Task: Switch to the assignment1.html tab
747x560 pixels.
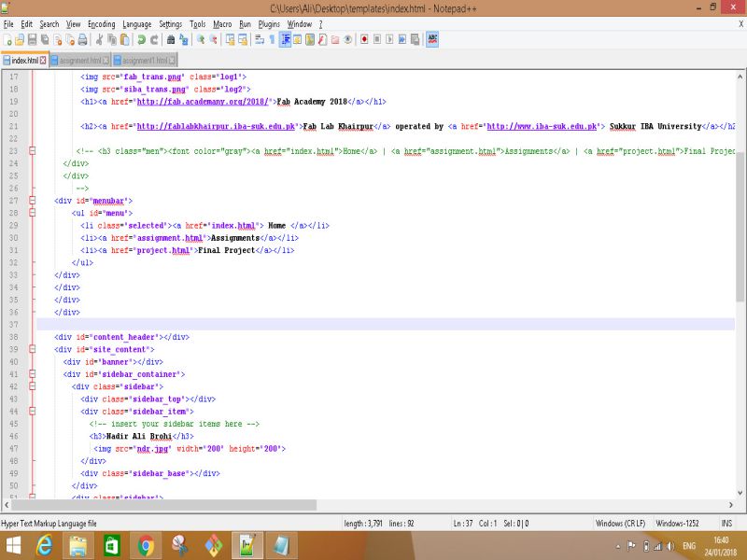Action: coord(145,61)
